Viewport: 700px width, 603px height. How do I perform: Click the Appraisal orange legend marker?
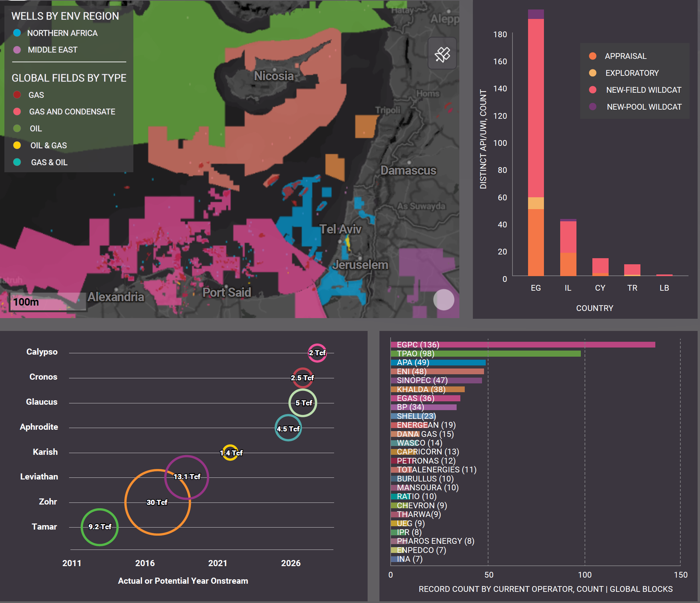[592, 56]
